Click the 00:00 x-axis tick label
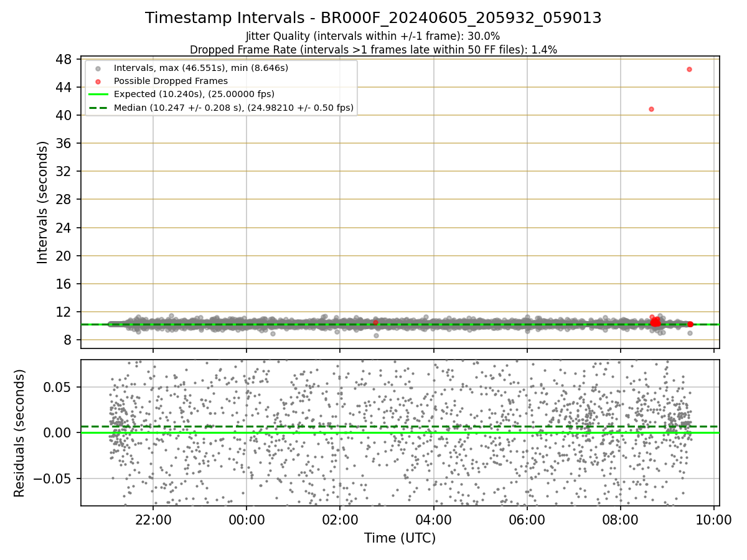The width and height of the screenshot is (747, 560). point(247,520)
